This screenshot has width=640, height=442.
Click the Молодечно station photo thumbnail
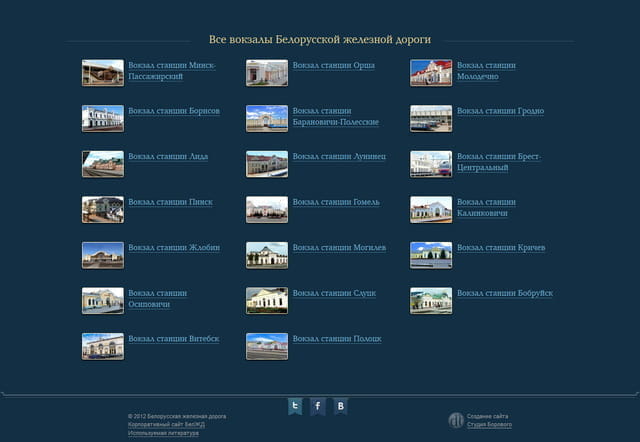tap(431, 73)
